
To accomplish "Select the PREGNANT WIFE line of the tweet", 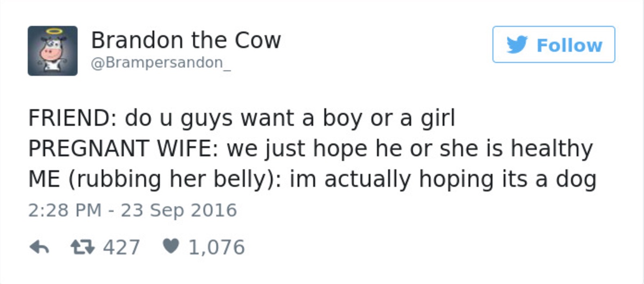I will click(x=310, y=149).
